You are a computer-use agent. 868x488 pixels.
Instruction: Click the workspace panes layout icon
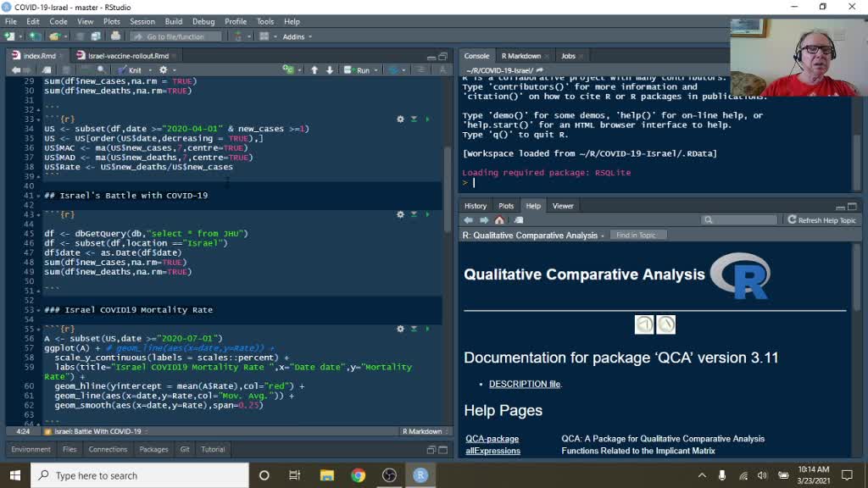click(x=264, y=36)
